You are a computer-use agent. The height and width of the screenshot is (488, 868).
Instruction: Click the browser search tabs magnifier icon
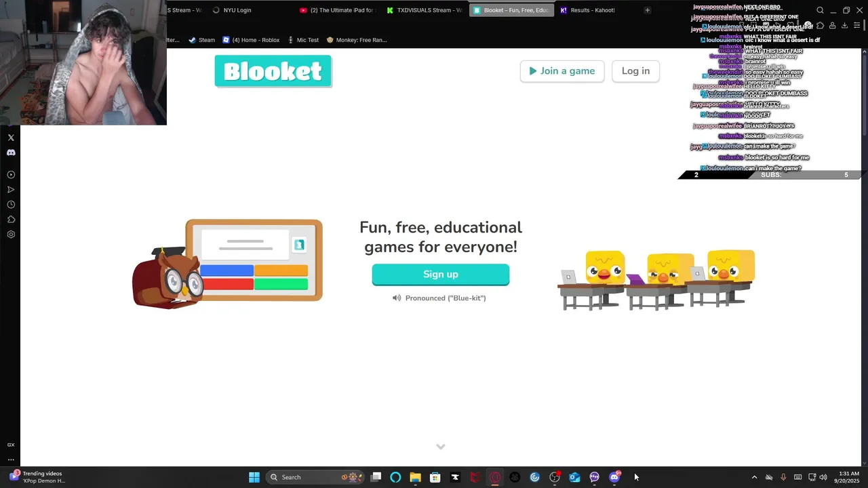point(820,10)
